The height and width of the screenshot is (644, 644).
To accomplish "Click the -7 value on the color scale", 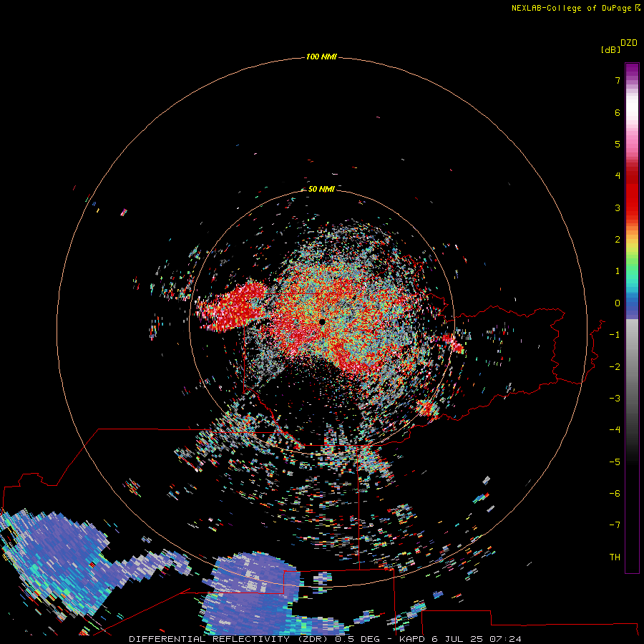I will point(615,525).
